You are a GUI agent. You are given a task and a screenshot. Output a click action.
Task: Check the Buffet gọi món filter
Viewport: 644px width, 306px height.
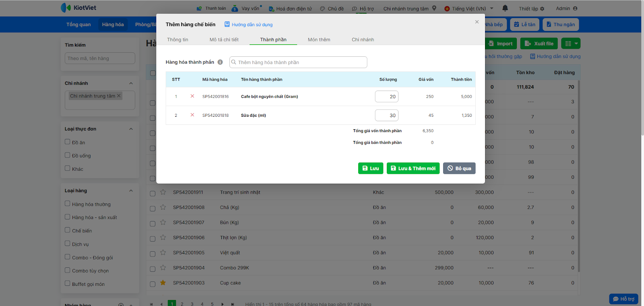pyautogui.click(x=68, y=283)
